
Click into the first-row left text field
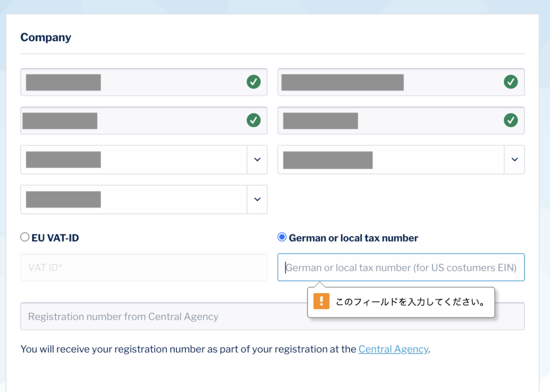point(161,82)
